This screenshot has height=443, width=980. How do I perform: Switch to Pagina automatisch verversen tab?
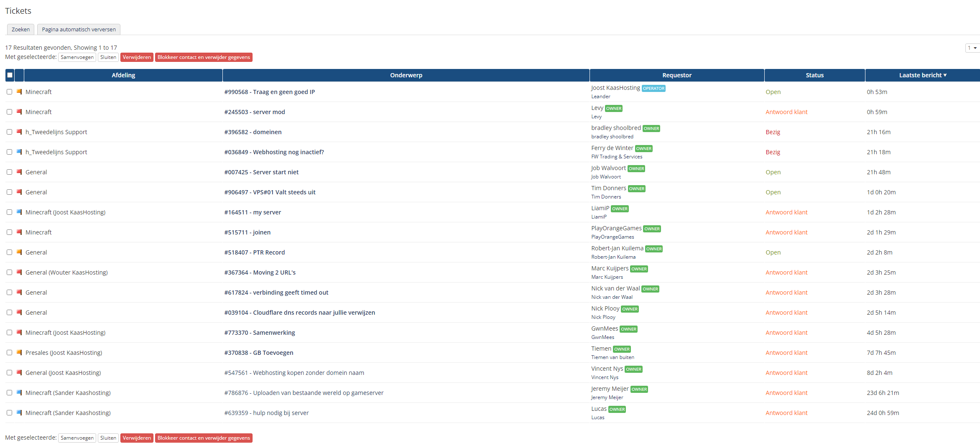79,29
